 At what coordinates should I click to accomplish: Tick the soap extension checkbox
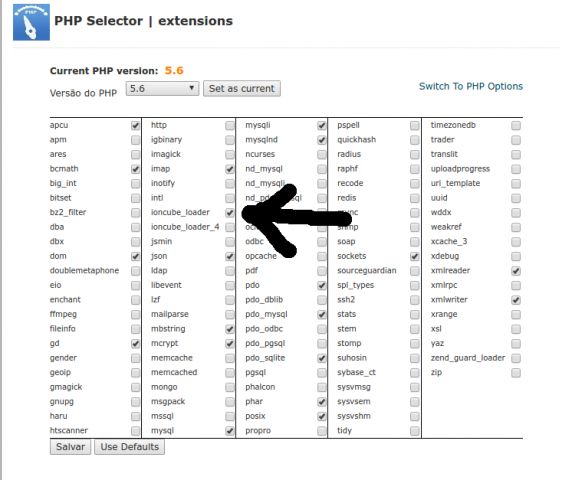coord(414,242)
